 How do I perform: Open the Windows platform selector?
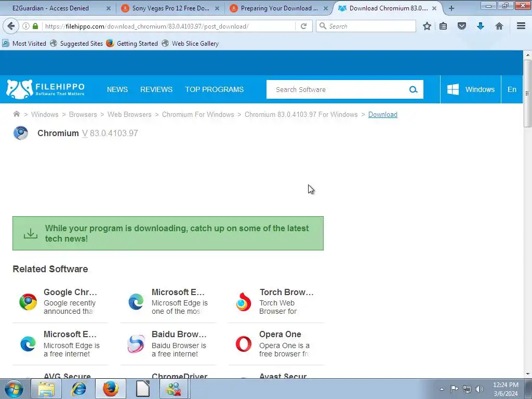(471, 89)
